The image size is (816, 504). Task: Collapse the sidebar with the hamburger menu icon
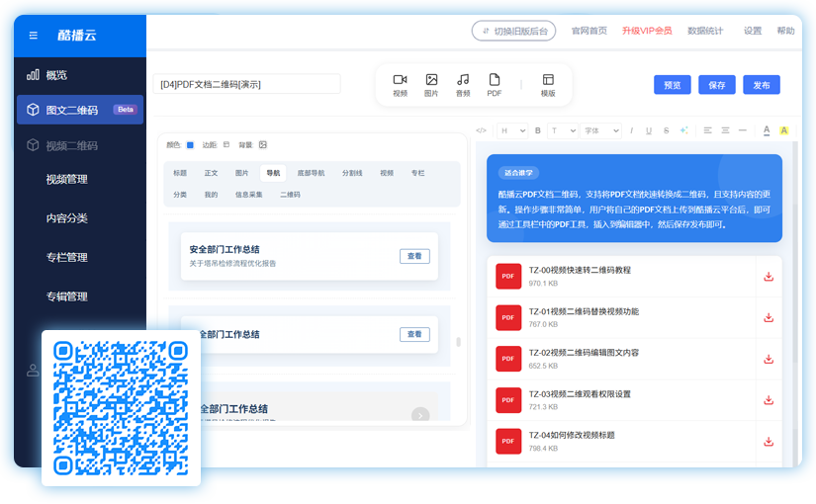[34, 36]
